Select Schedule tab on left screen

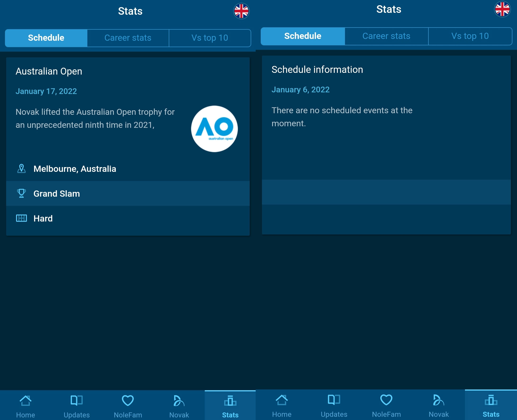point(46,38)
